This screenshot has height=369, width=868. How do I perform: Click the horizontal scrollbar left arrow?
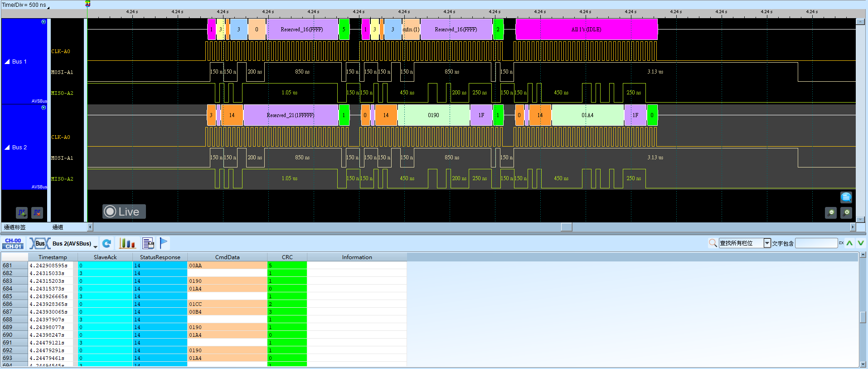pos(90,227)
